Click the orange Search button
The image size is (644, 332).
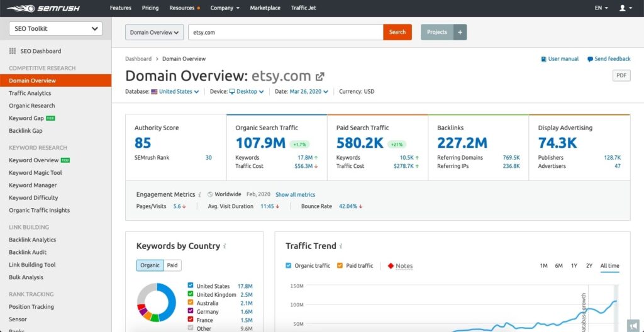pos(397,32)
